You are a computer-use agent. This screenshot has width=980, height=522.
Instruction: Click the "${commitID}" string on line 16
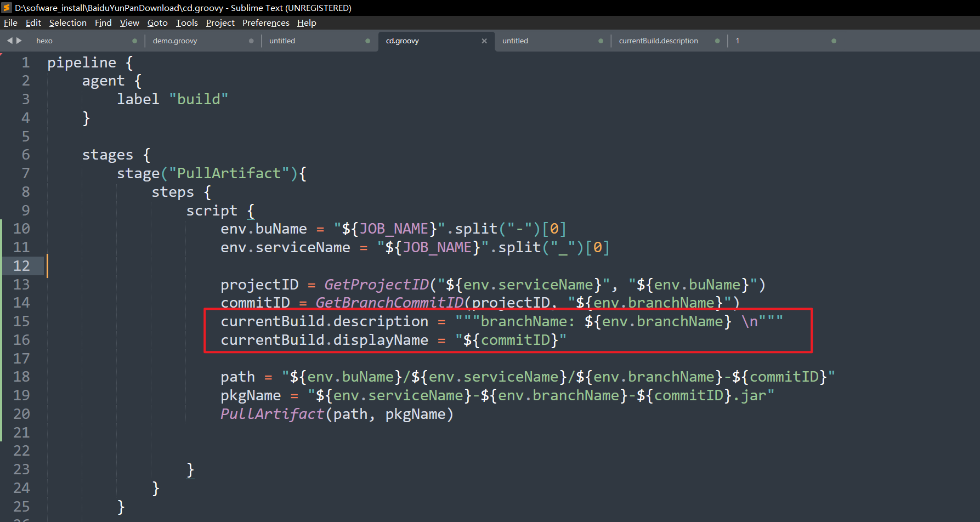click(511, 340)
